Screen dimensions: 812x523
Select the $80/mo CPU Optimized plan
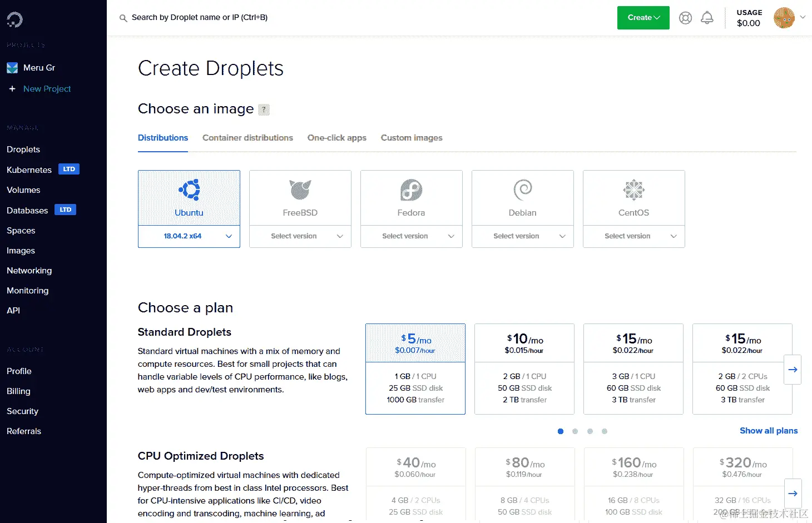(524, 485)
